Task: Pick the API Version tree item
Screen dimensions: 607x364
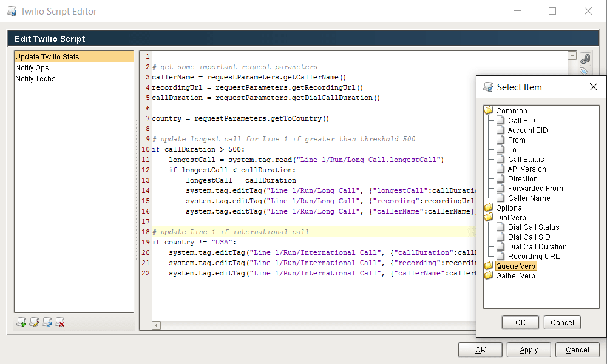Action: point(527,169)
